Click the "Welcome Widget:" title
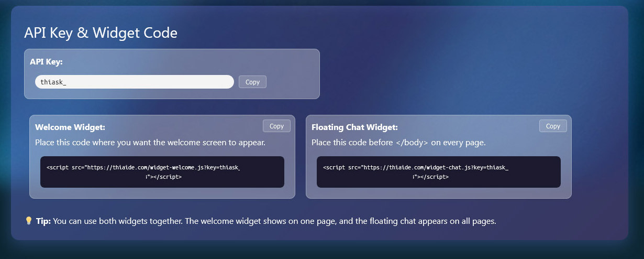This screenshot has width=644, height=259. tap(70, 127)
